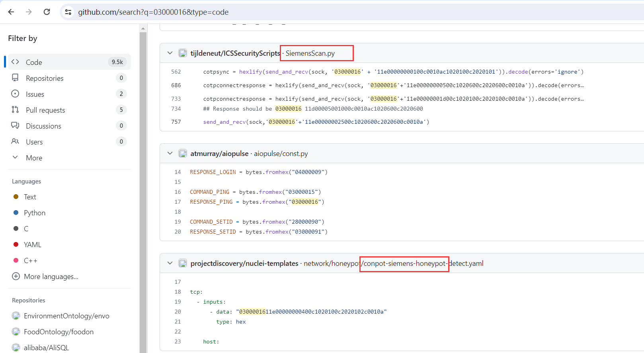
Task: Select the Discussions filter
Action: [69, 126]
